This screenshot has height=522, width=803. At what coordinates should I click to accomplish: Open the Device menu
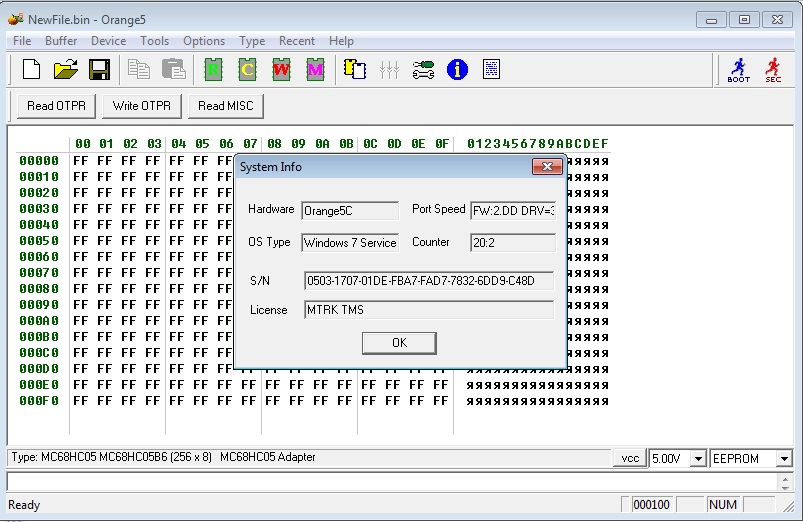pos(109,41)
